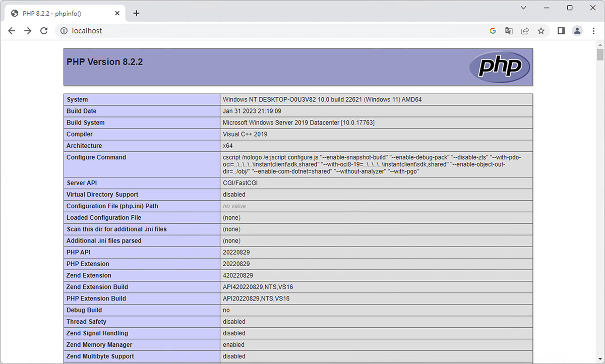The width and height of the screenshot is (605, 364).
Task: Select 'Virtual Directory Support' label
Action: point(102,195)
